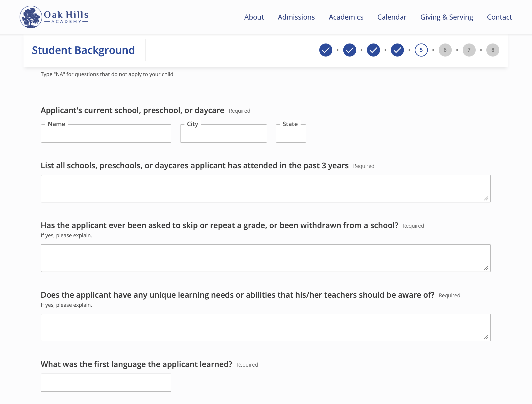The image size is (532, 404).
Task: Open the Calendar page
Action: [x=391, y=17]
